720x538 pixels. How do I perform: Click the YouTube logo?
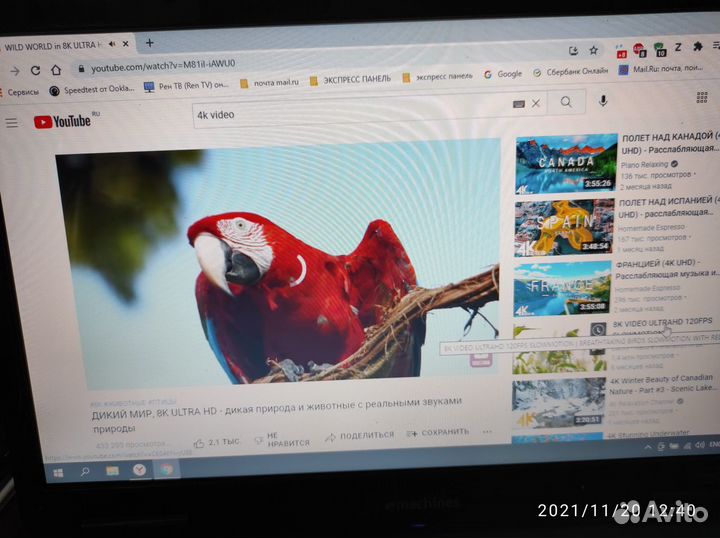tap(65, 122)
